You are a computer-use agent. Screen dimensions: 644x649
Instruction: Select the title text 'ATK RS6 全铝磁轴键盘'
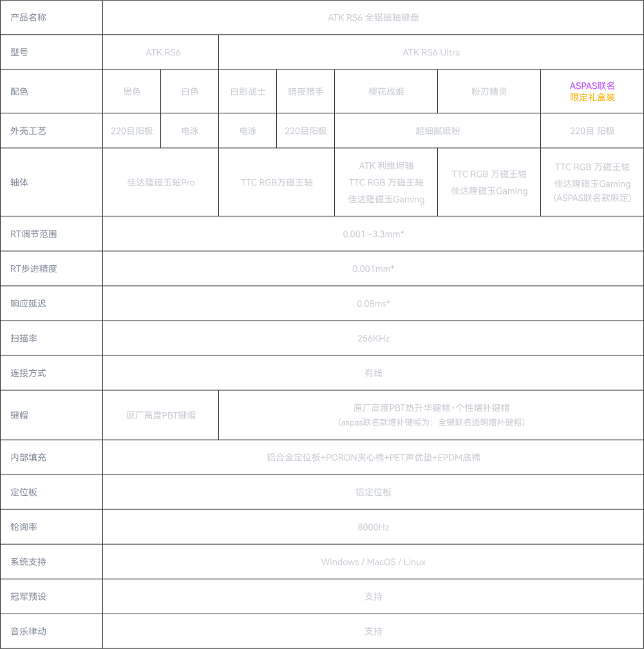click(373, 17)
